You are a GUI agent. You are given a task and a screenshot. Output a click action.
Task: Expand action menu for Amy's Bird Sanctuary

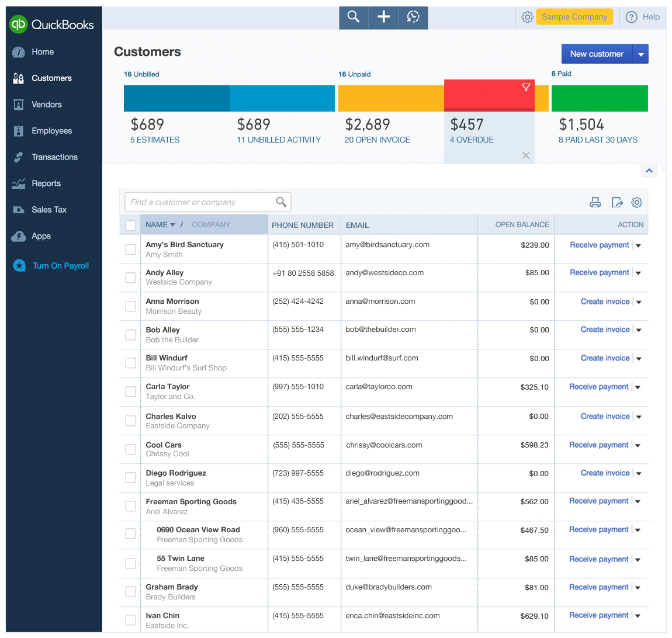[639, 245]
